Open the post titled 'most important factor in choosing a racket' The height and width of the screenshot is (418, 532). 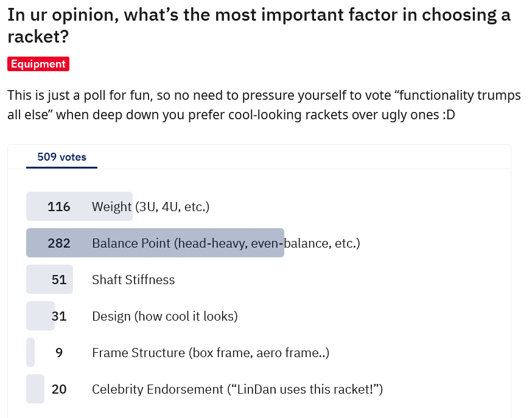[x=259, y=26]
